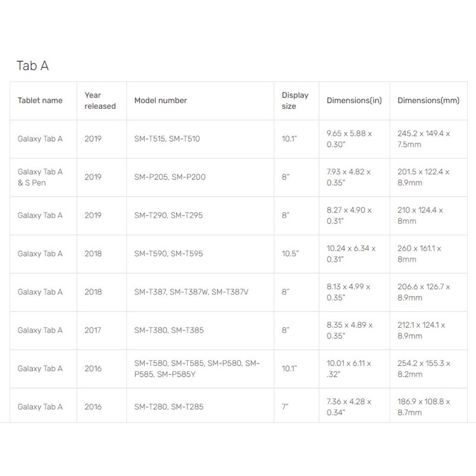Click the "Year released" column header

pyautogui.click(x=100, y=101)
